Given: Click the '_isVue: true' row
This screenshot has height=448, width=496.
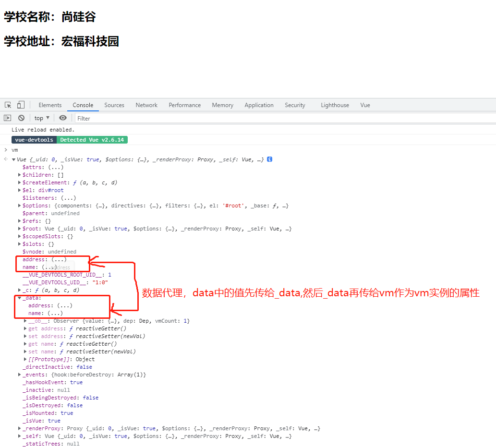Looking at the screenshot, I should [41, 421].
